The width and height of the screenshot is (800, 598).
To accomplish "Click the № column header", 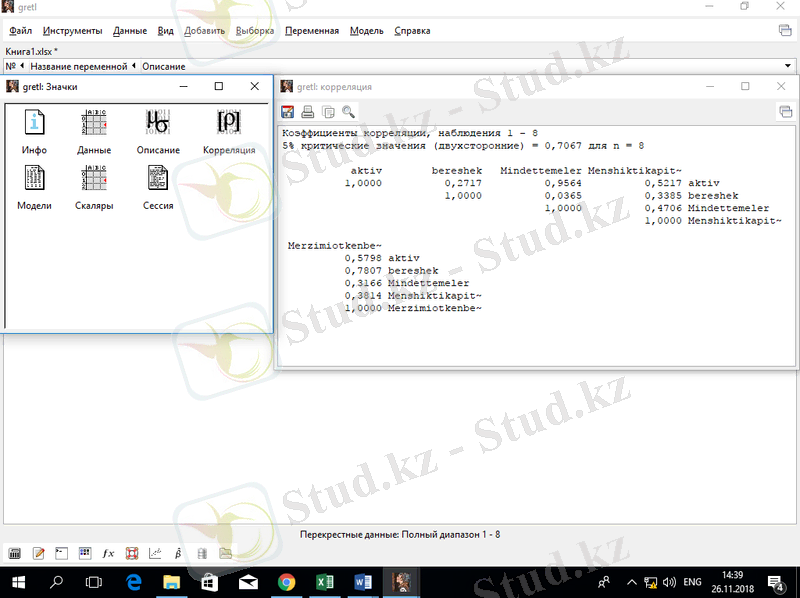I will click(x=15, y=66).
